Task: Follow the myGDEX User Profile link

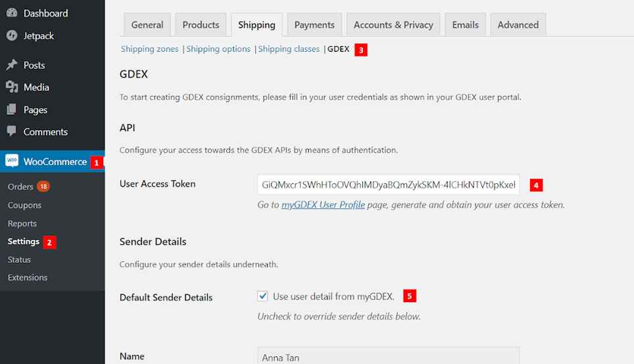Action: pos(323,205)
